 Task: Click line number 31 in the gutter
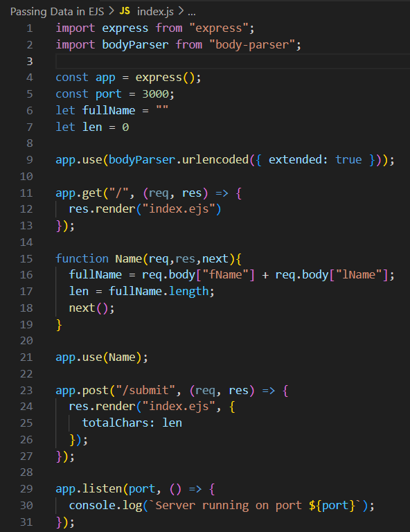pyautogui.click(x=26, y=522)
